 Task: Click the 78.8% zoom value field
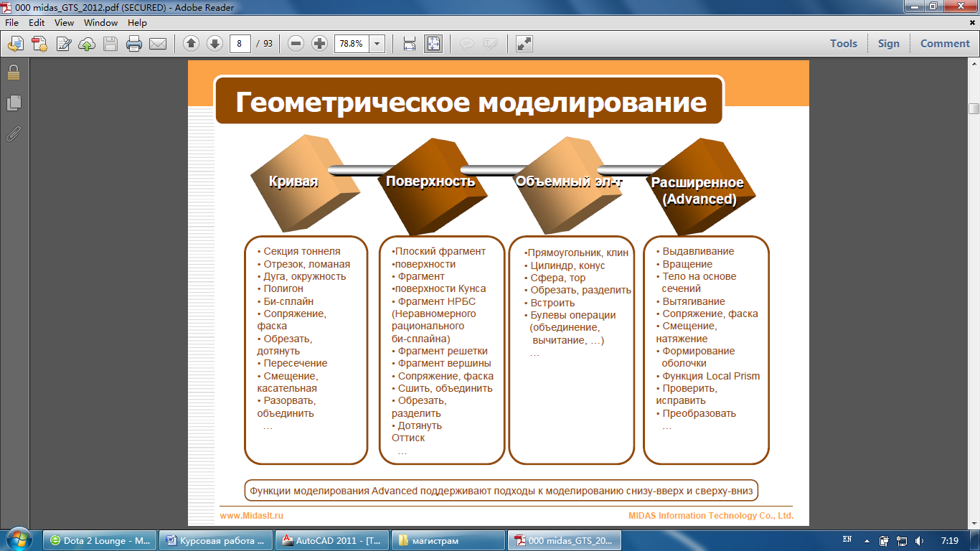coord(352,43)
